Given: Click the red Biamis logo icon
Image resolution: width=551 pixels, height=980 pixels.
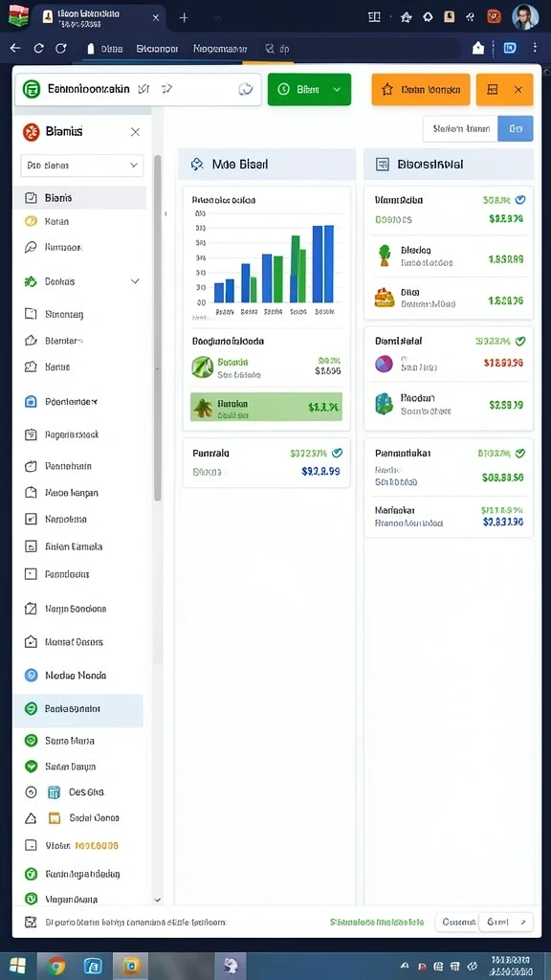Looking at the screenshot, I should 31,132.
